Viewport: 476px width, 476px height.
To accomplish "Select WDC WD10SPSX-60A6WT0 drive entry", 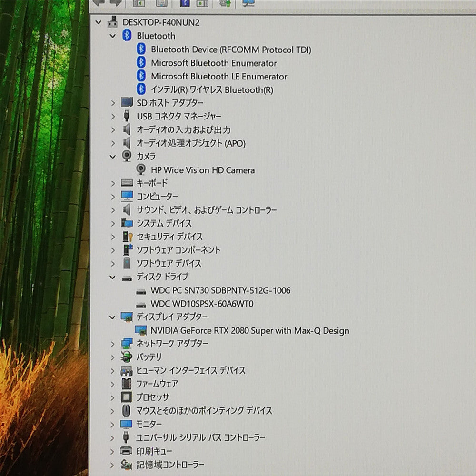I will pos(201,304).
